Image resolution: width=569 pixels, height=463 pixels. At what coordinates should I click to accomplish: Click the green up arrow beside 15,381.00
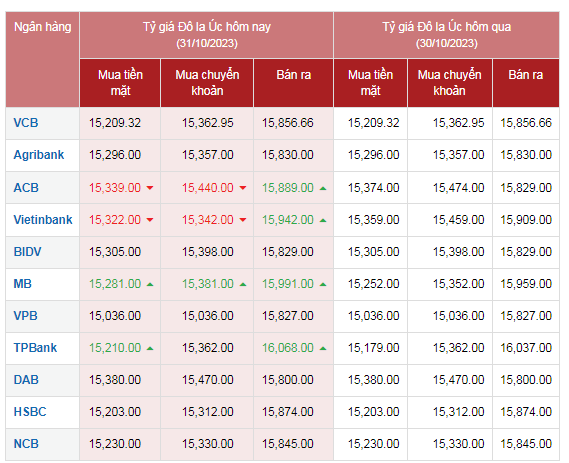[x=243, y=284]
